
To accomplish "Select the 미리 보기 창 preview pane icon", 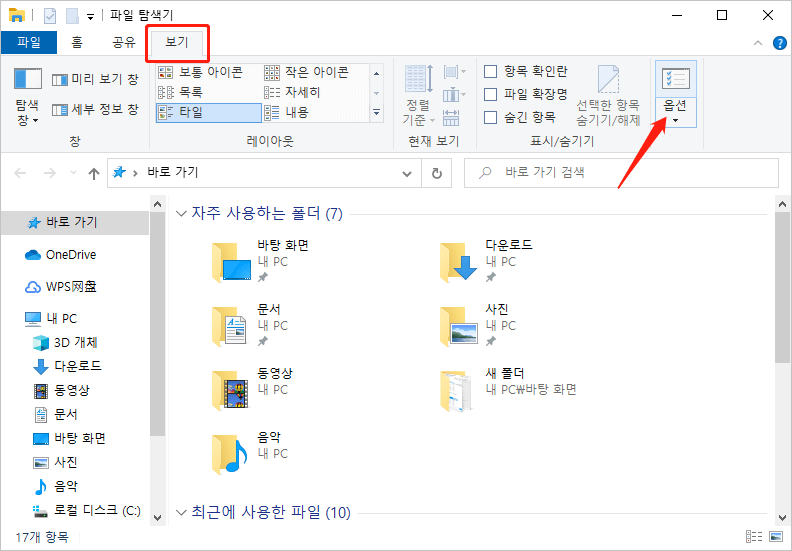I will 61,80.
